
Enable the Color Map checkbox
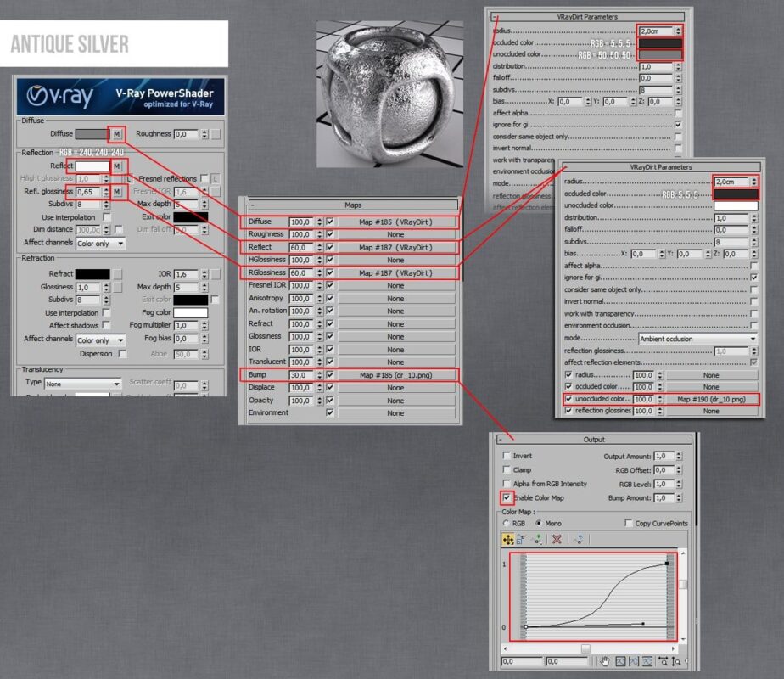[507, 499]
